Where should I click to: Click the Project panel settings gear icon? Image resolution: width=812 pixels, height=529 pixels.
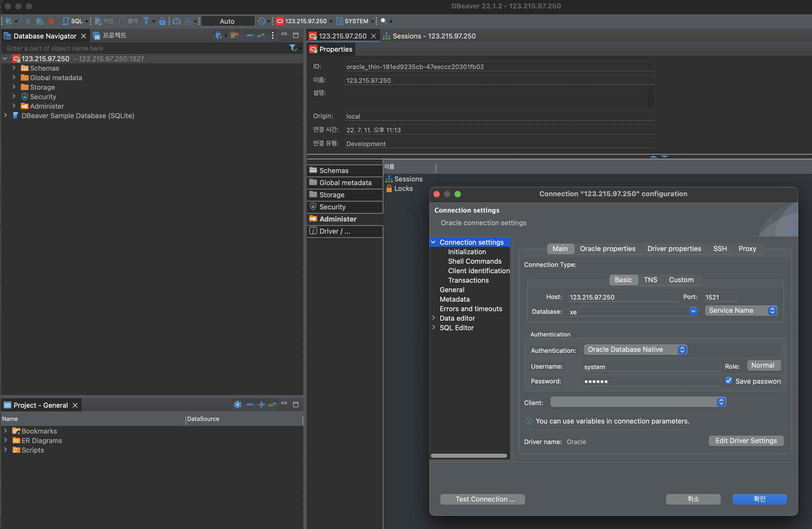point(238,405)
